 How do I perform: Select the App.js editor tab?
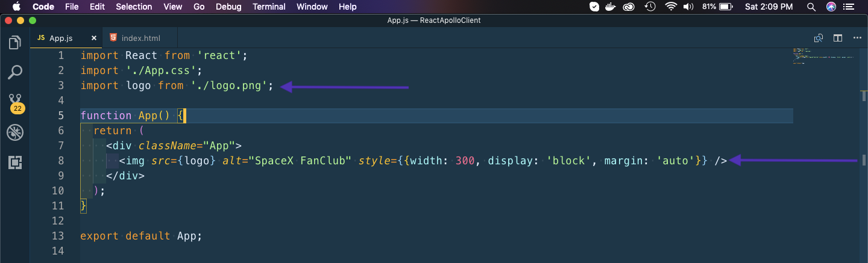tap(60, 38)
